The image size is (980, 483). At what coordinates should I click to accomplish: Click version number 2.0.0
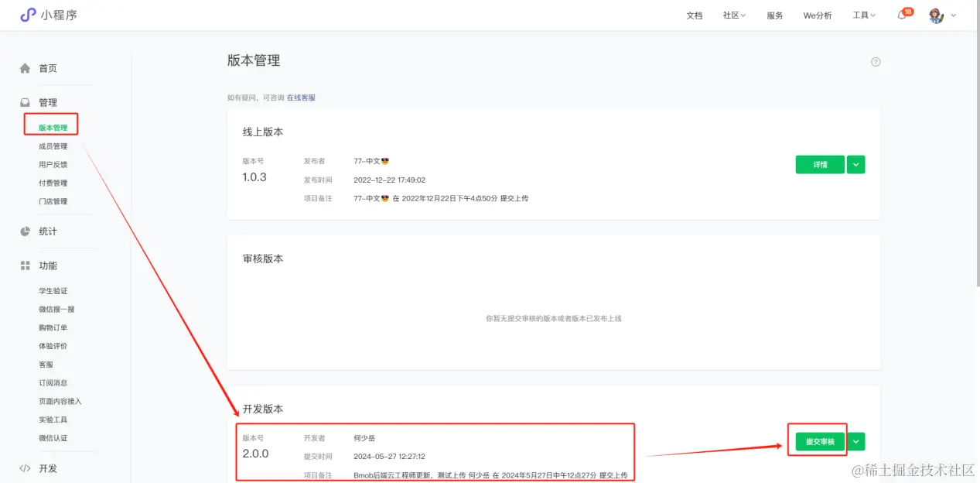tap(255, 454)
